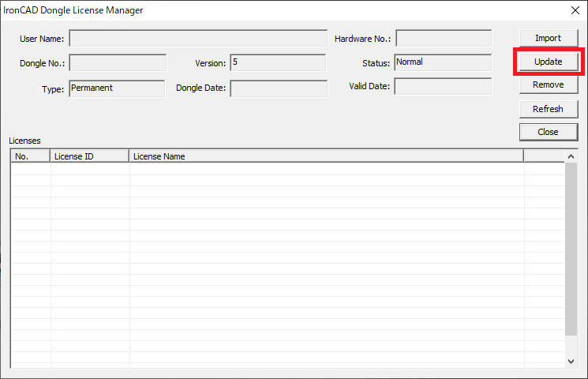Viewport: 588px width, 379px height.
Task: Sort by the License ID column header
Action: pos(90,156)
